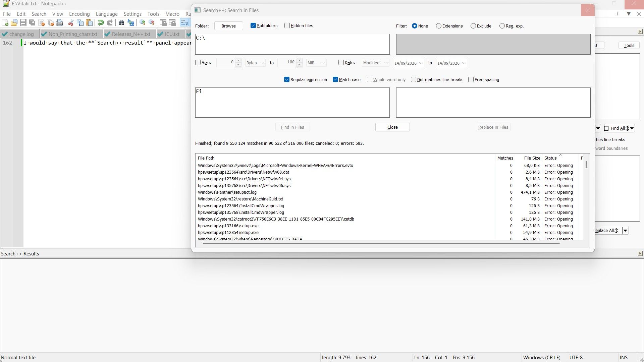644x362 pixels.
Task: Click the Copy toolbar icon
Action: tap(80, 23)
